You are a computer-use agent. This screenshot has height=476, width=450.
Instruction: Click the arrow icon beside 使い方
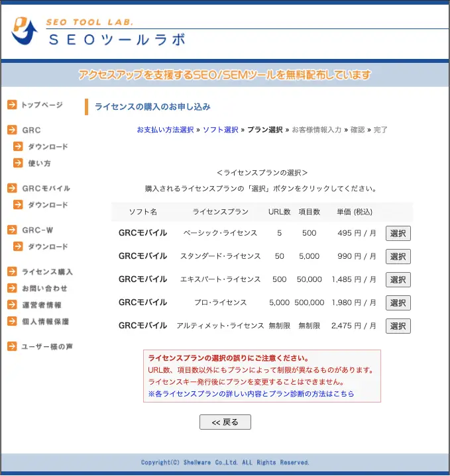point(18,163)
